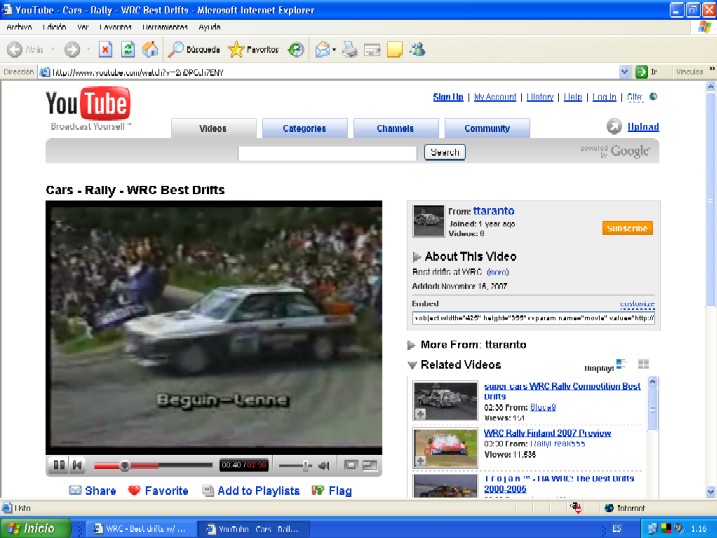
Task: Click the red heart Favorite icon
Action: (x=135, y=491)
